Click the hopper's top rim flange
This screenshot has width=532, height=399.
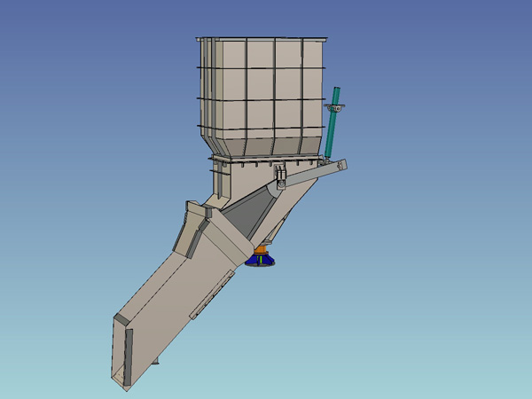262,38
